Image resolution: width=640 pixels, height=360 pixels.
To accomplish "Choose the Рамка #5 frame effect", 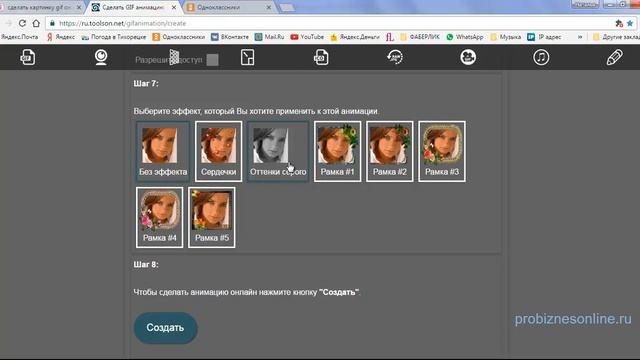I will (212, 218).
